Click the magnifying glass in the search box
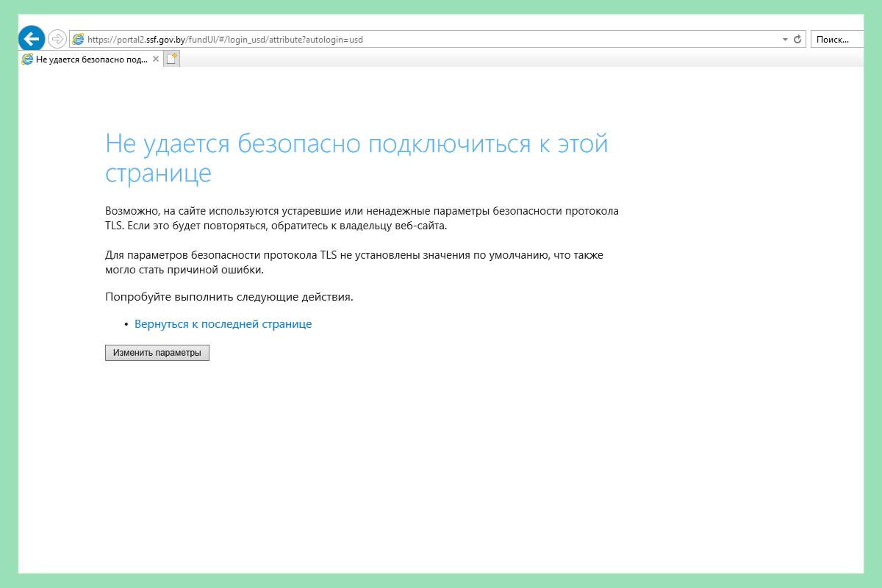The image size is (882, 588). [872, 39]
